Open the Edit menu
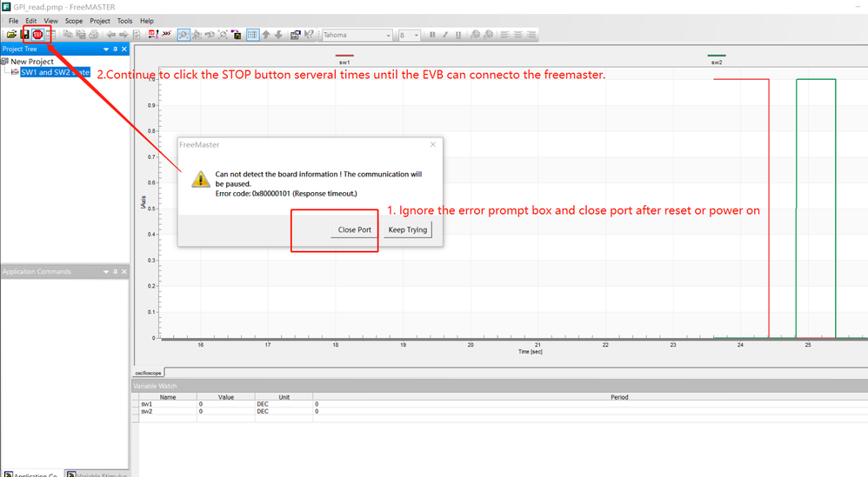This screenshot has width=868, height=477. click(31, 21)
